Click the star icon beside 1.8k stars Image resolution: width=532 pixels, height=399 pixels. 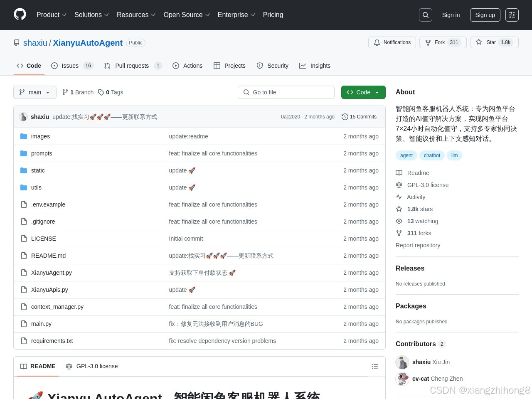[399, 209]
